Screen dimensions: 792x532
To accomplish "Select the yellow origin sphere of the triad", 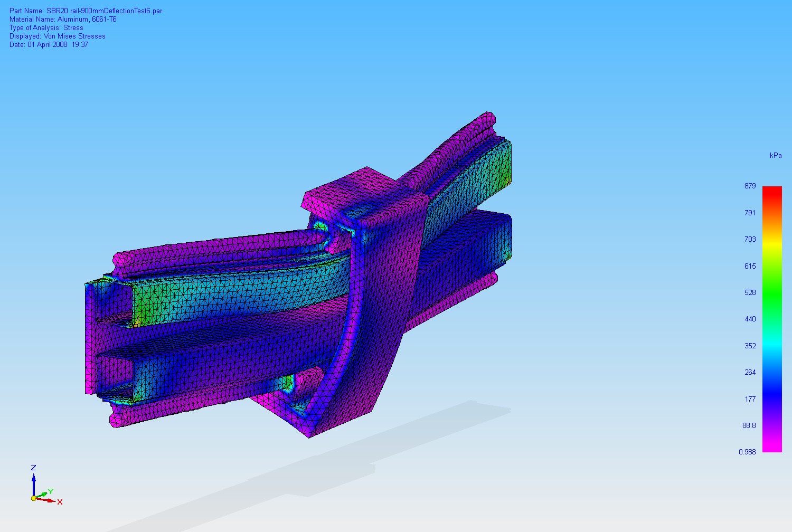I will point(34,498).
